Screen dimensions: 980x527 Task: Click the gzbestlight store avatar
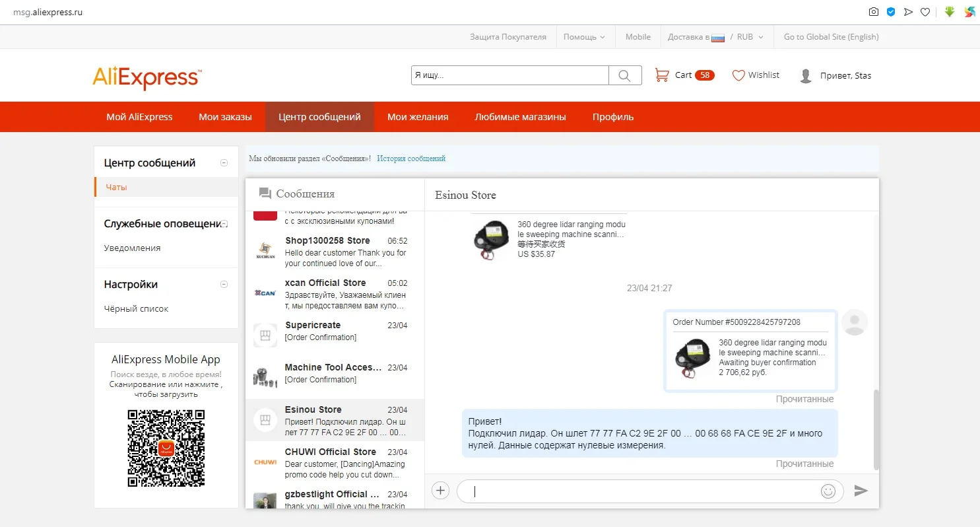[x=265, y=501]
